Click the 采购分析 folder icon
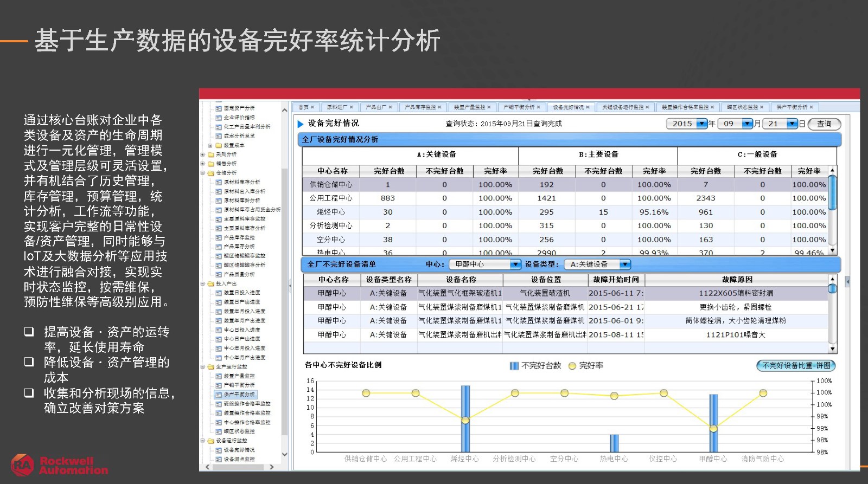The height and width of the screenshot is (484, 868). [x=211, y=154]
